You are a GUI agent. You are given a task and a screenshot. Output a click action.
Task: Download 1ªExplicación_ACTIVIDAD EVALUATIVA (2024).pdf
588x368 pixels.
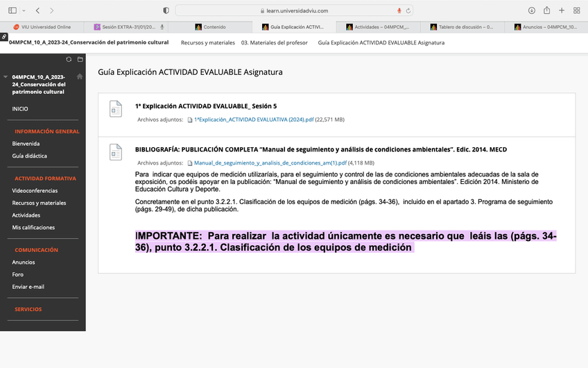click(254, 120)
